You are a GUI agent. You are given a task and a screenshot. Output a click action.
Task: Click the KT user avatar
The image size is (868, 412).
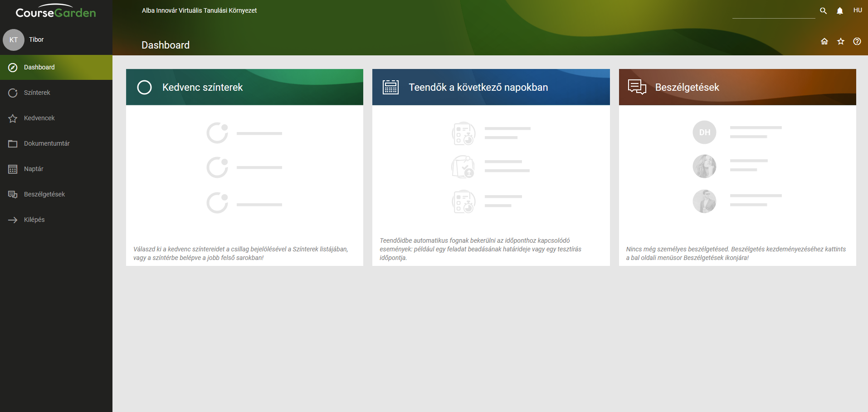click(14, 40)
